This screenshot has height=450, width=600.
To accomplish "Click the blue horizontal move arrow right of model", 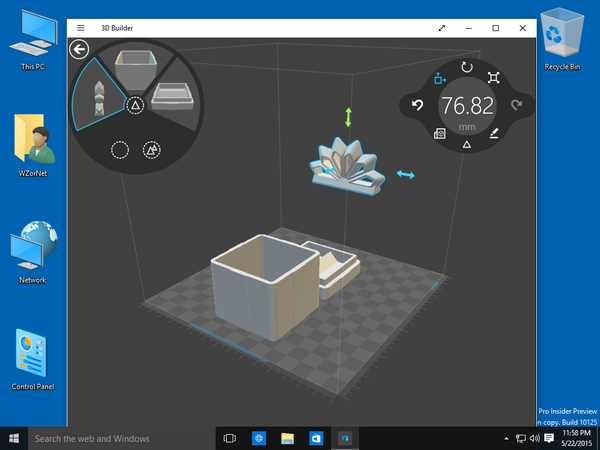I will (x=406, y=174).
